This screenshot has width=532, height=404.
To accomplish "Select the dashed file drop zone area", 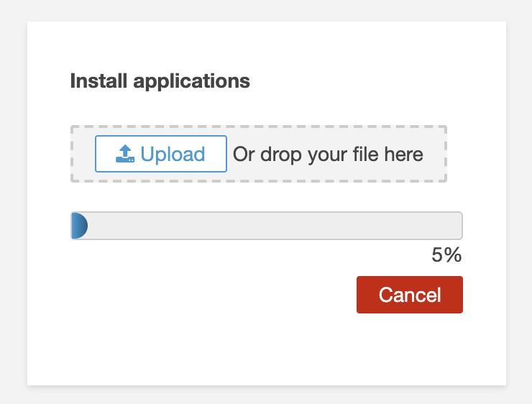I will 259,154.
